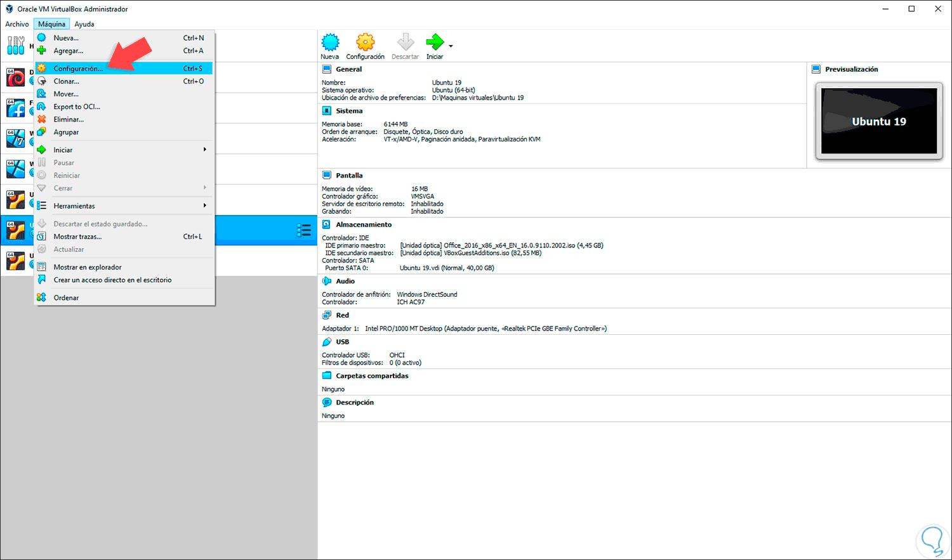Click the Descripción section icon
This screenshot has height=560, width=952.
pos(326,403)
